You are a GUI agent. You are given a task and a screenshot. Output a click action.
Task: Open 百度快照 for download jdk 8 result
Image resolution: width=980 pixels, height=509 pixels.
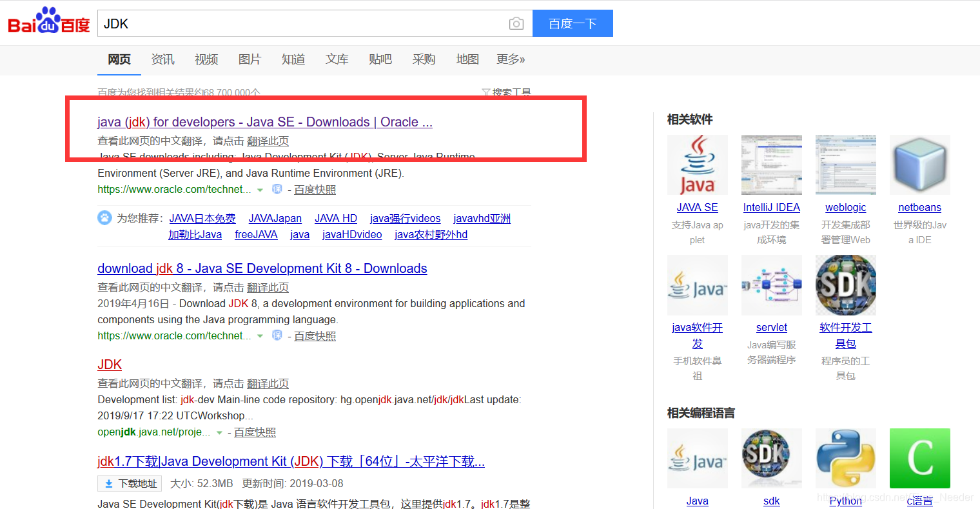click(315, 336)
